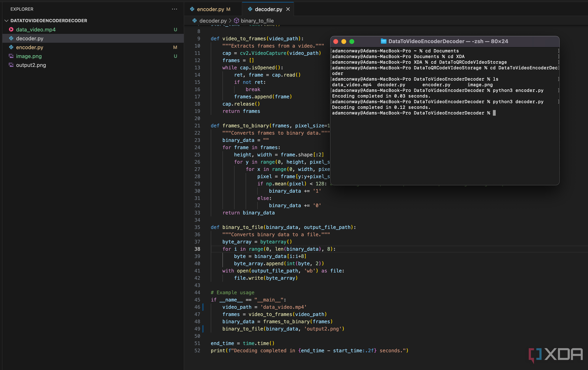Place cursor on 'def video_to_frames' line
Viewport: 588px width, 370px height.
tap(257, 38)
